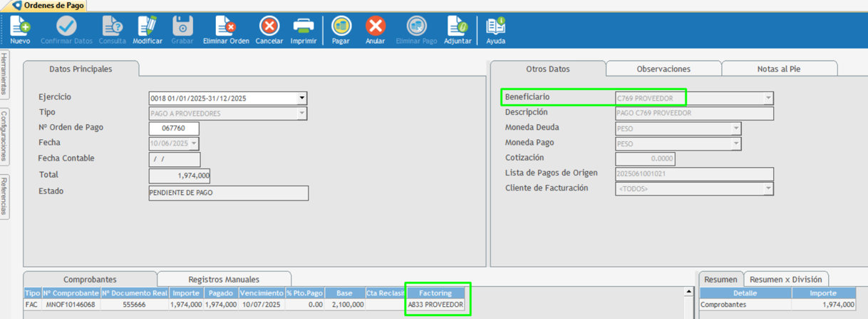Click the Modificar pencil icon
Viewport: 868px width, 319px height.
(148, 27)
